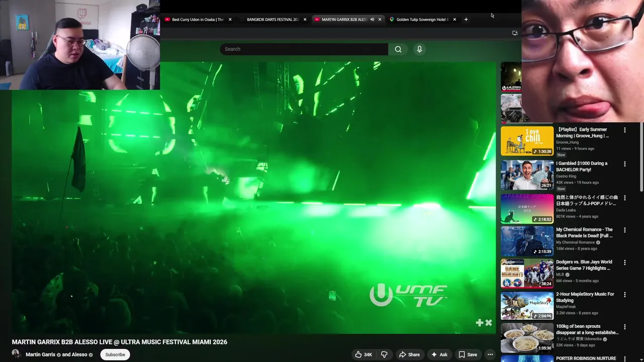644x362 pixels.
Task: Click My Chemical Romance channel name
Action: [x=576, y=242]
